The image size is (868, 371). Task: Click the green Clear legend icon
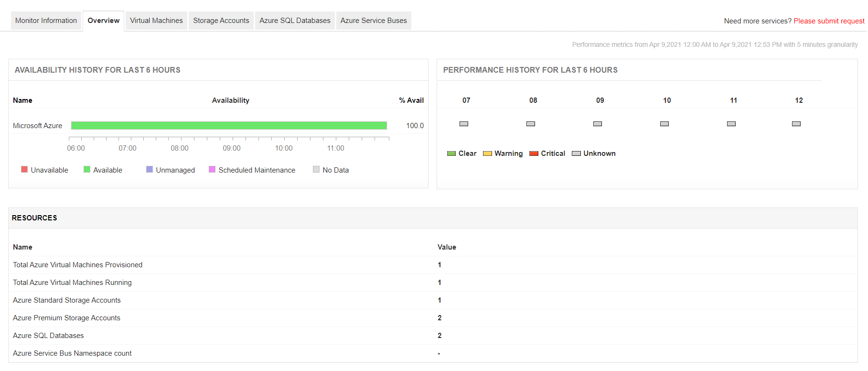[451, 153]
